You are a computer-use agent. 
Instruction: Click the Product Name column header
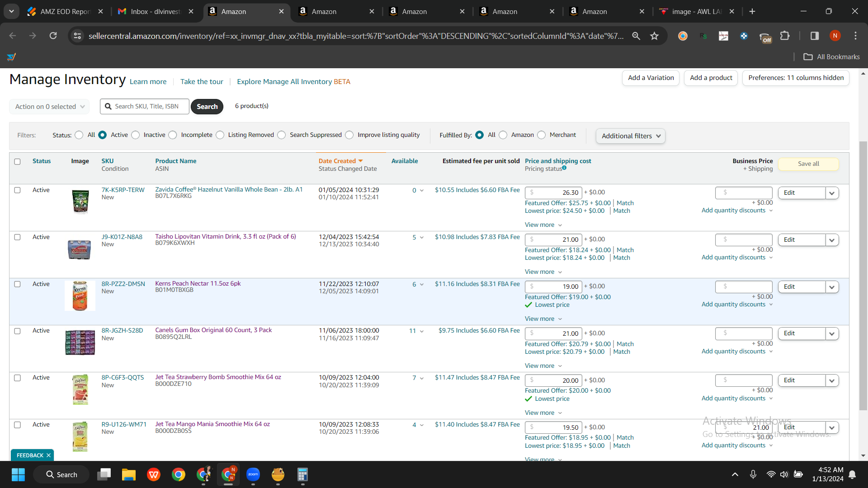[x=176, y=161]
